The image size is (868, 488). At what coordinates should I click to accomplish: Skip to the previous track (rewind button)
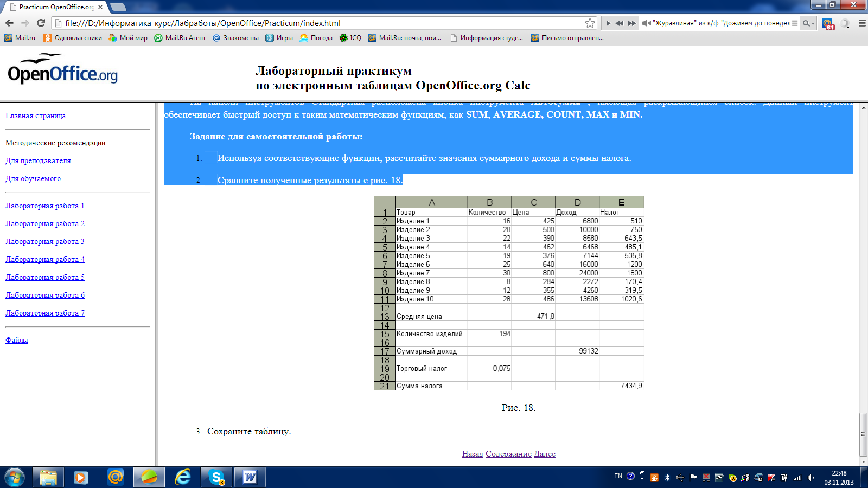coord(619,23)
